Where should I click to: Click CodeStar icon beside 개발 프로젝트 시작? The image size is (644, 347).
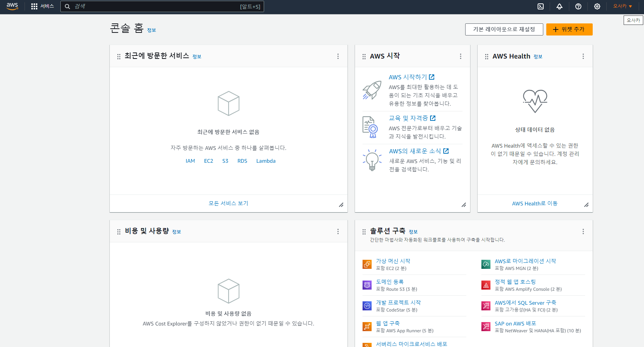pyautogui.click(x=367, y=306)
